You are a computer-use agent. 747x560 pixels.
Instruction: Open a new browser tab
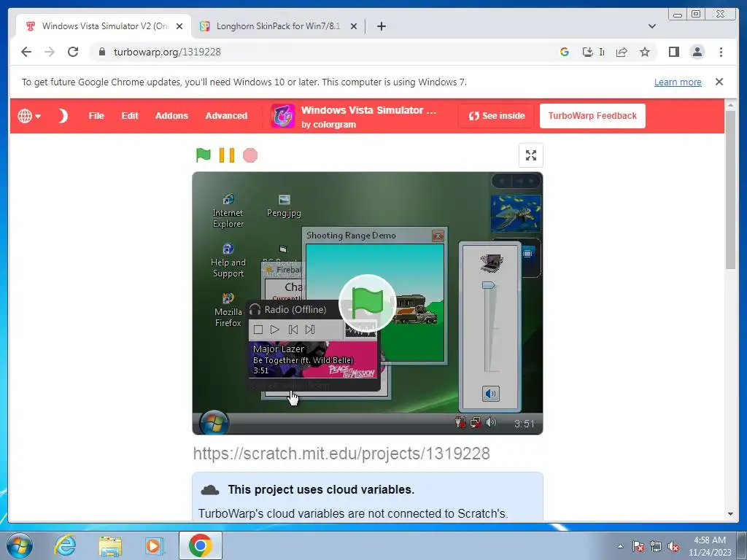pyautogui.click(x=381, y=26)
